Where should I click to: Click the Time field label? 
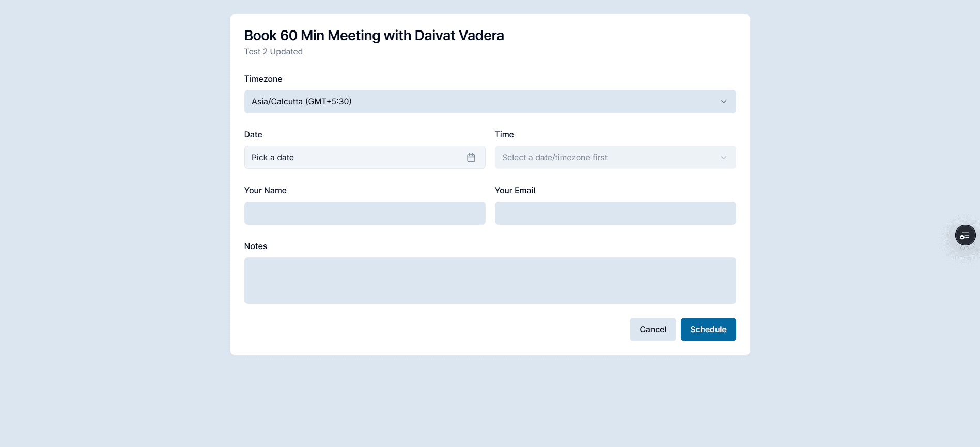coord(504,134)
